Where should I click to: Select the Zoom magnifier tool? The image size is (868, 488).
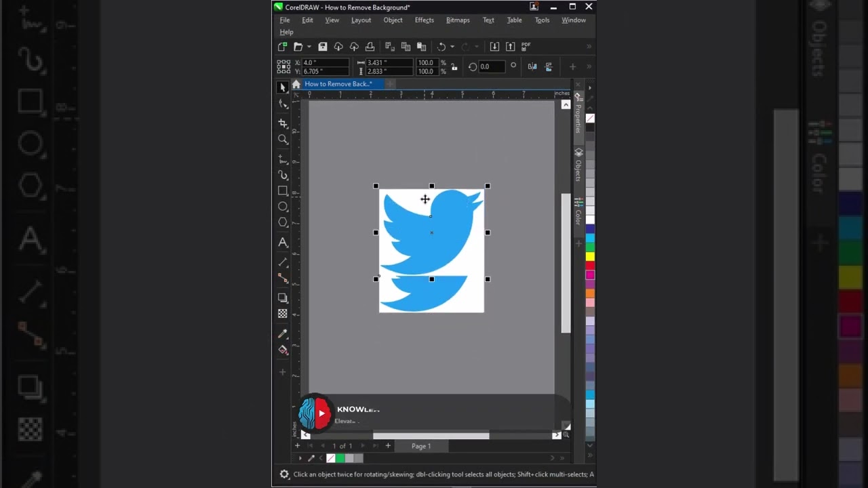tap(283, 140)
